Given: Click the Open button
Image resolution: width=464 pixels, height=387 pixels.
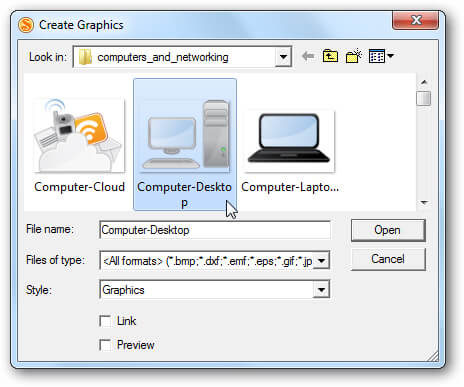Looking at the screenshot, I should click(388, 230).
